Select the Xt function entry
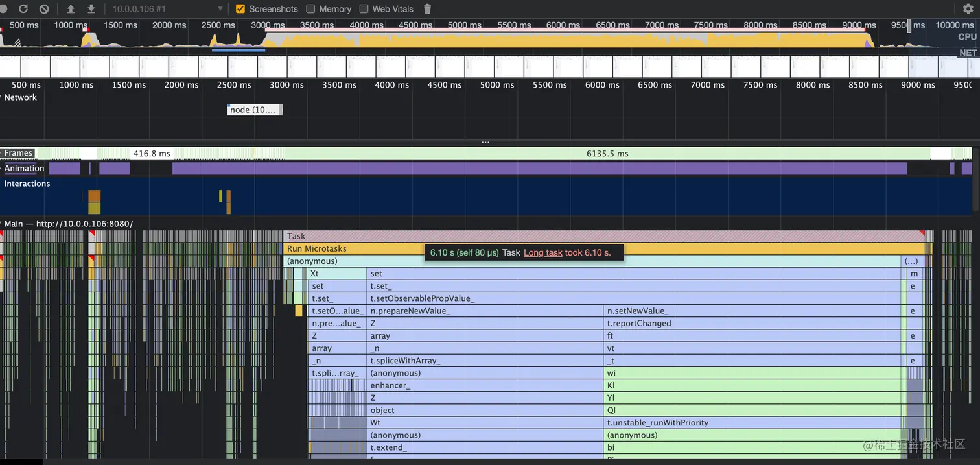The image size is (980, 465). point(337,274)
